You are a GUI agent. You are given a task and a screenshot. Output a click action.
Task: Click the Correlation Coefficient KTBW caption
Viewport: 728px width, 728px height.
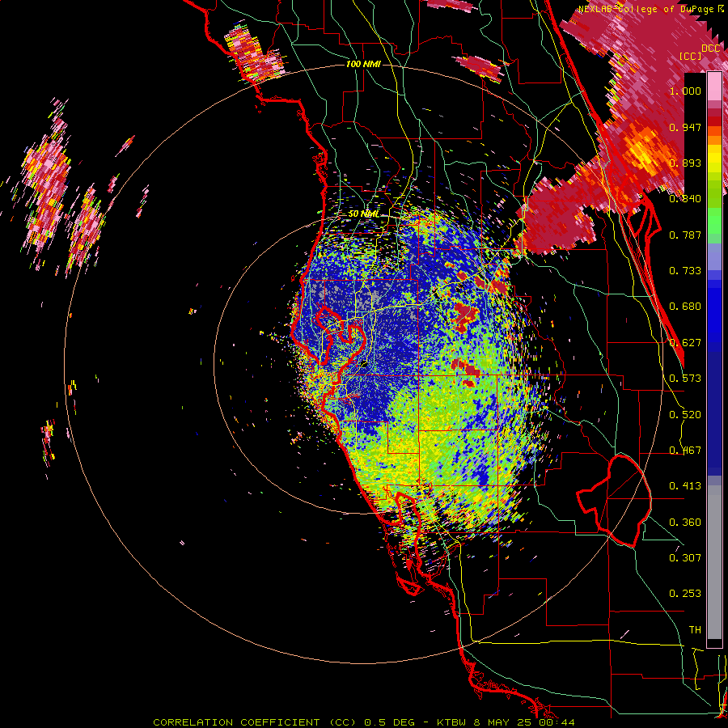point(363,722)
